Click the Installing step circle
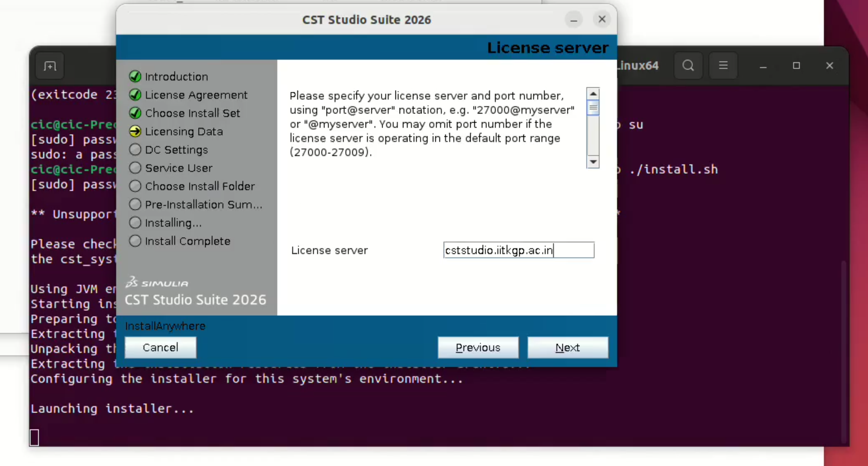 pos(135,223)
